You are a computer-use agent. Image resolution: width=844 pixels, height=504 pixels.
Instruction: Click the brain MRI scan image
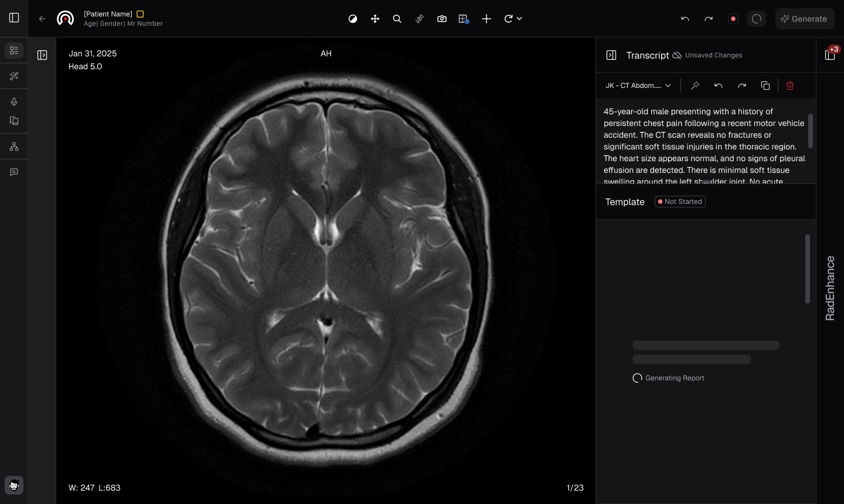[326, 270]
